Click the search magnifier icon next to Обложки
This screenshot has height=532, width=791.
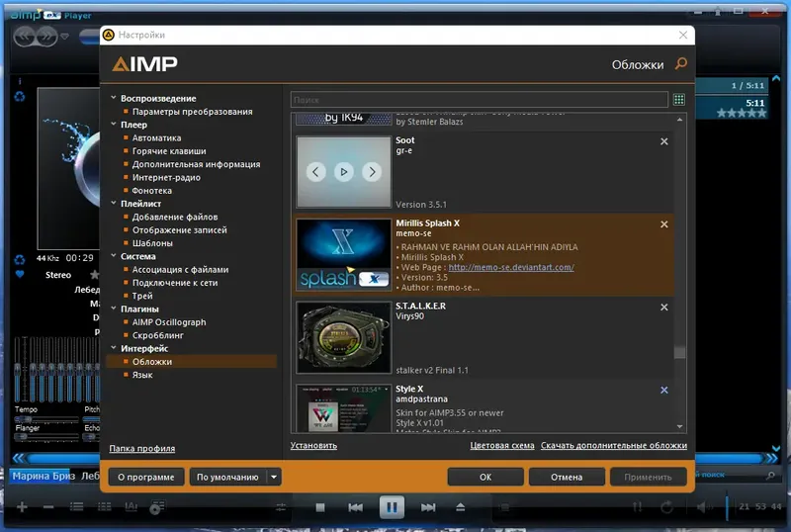point(681,63)
